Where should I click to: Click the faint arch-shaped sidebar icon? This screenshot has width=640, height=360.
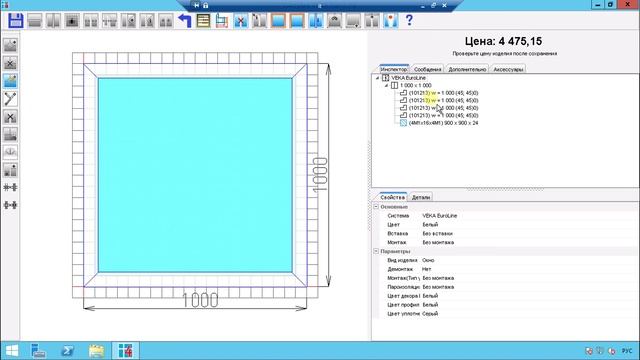[10, 152]
